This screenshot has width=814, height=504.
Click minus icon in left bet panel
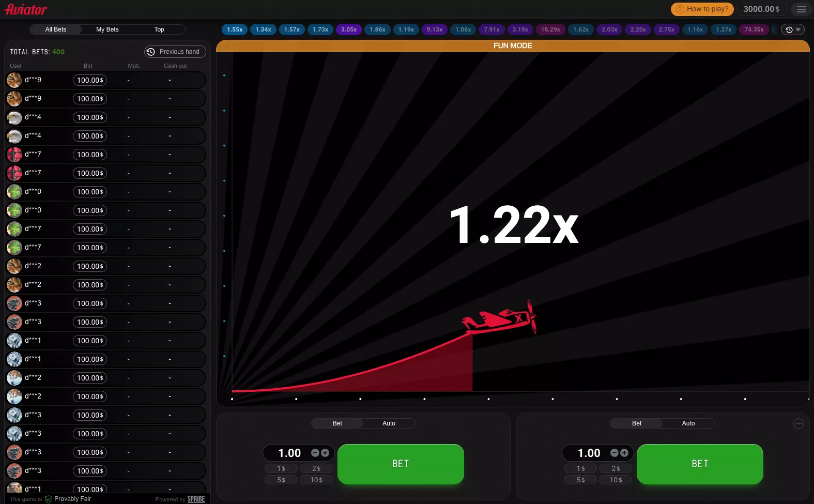tap(315, 453)
